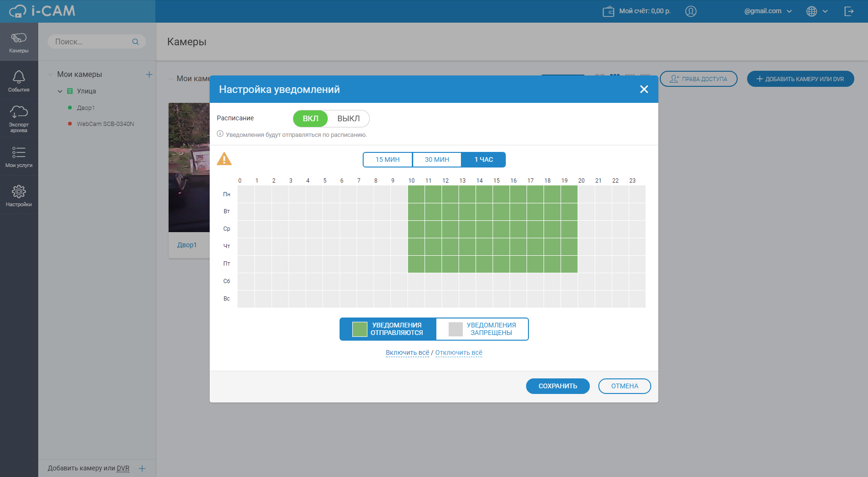This screenshot has width=868, height=477.
Task: Save settings with СОХРАНИТЬ
Action: click(x=558, y=386)
